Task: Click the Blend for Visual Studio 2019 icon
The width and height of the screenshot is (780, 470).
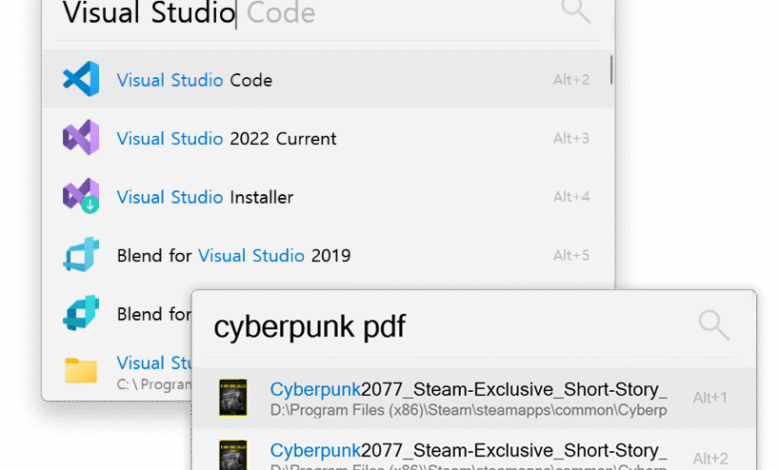Action: (80, 256)
